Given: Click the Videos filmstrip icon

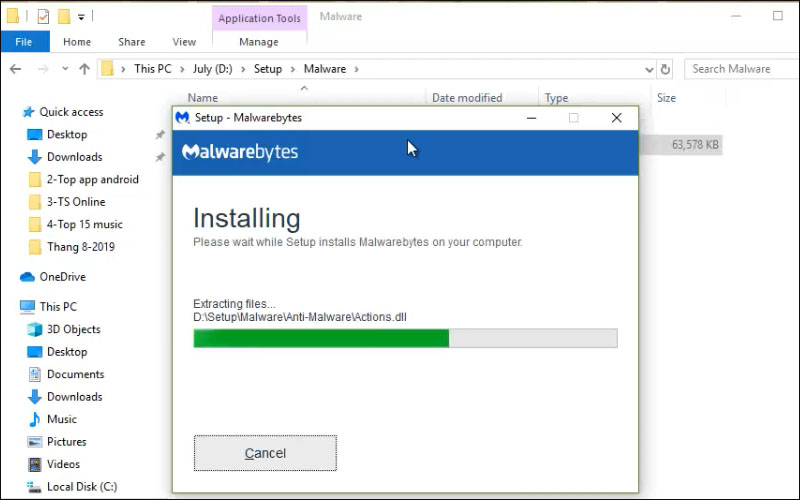Looking at the screenshot, I should pyautogui.click(x=35, y=464).
